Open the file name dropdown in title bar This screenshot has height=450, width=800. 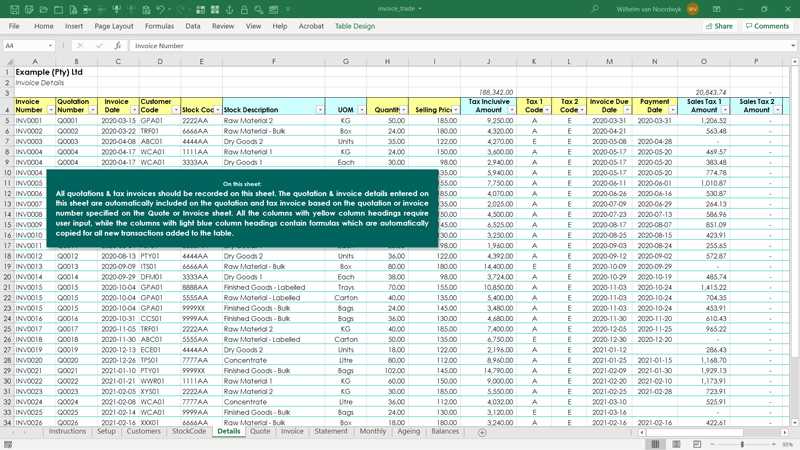420,9
